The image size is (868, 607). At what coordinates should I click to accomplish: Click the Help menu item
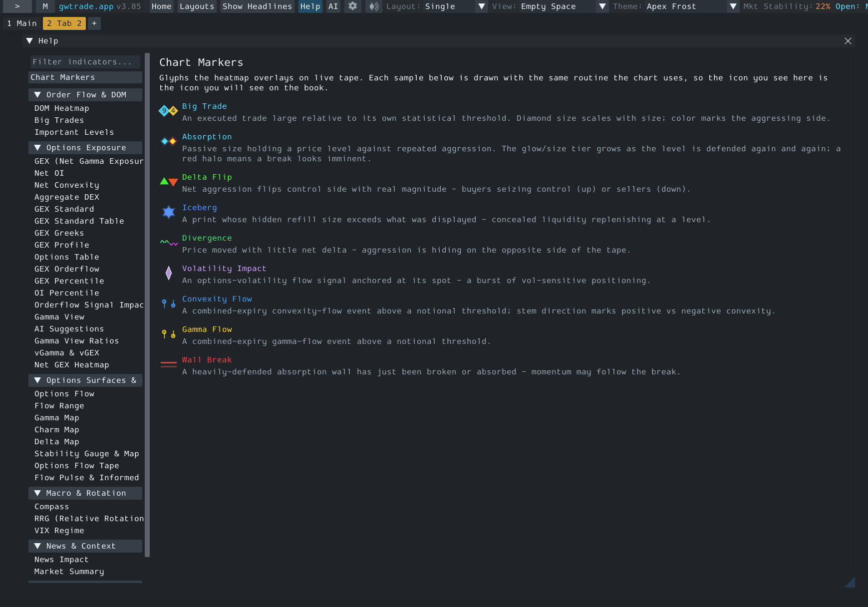[310, 6]
